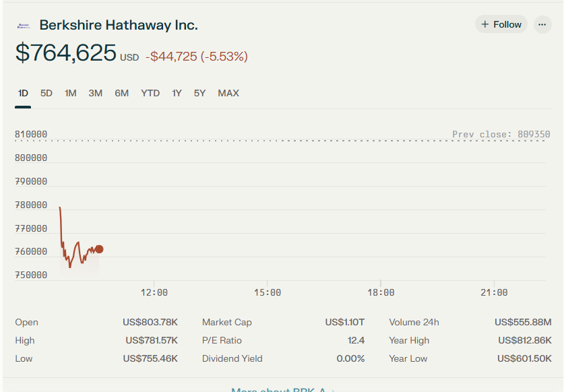Click the Market Cap label
Viewport: 564px width, 392px height.
pos(227,322)
